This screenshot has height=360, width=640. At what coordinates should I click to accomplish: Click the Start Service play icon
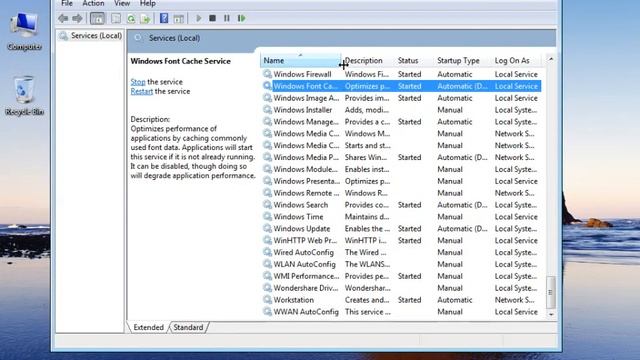pyautogui.click(x=198, y=18)
